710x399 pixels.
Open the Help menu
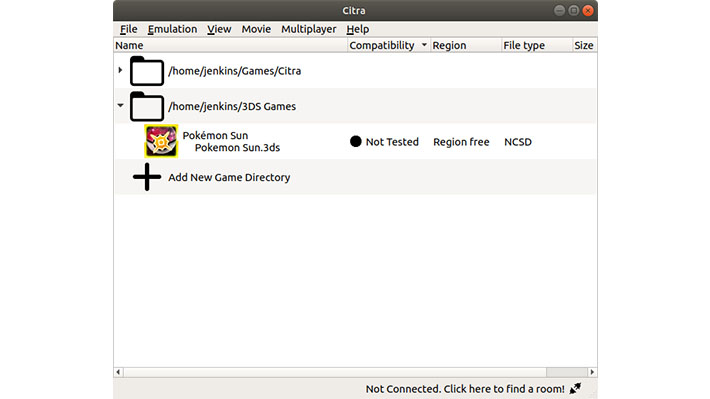pos(358,29)
